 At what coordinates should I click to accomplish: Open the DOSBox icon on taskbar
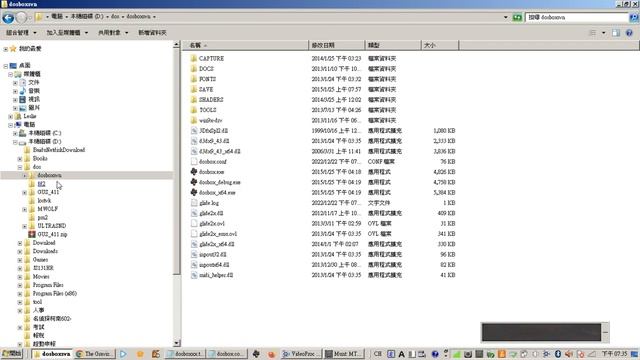point(256,354)
